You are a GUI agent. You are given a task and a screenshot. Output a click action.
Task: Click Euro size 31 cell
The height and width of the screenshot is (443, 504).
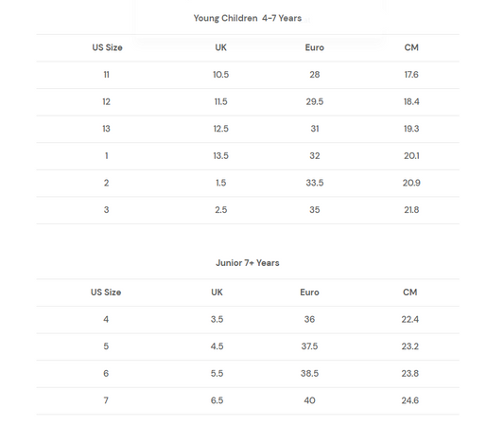[315, 129]
